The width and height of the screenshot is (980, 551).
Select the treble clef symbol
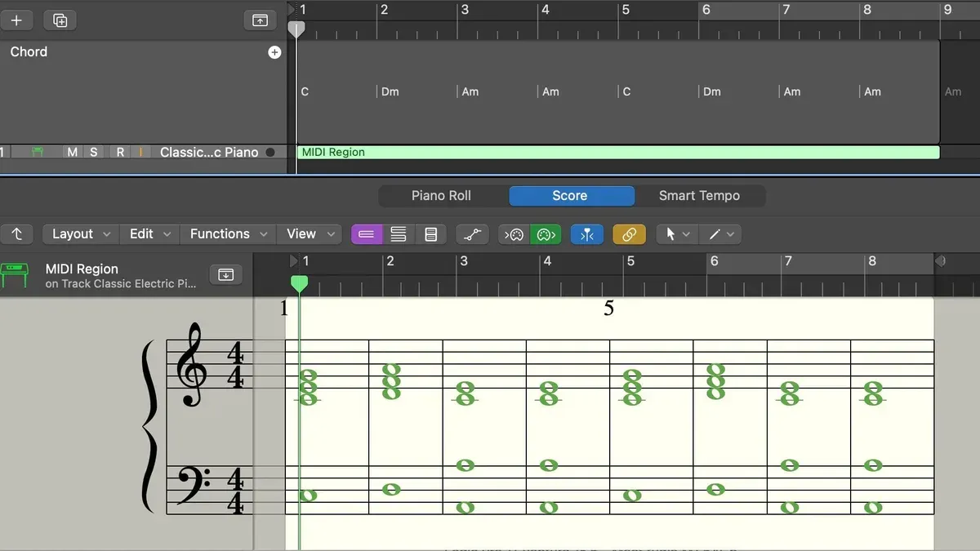(193, 365)
